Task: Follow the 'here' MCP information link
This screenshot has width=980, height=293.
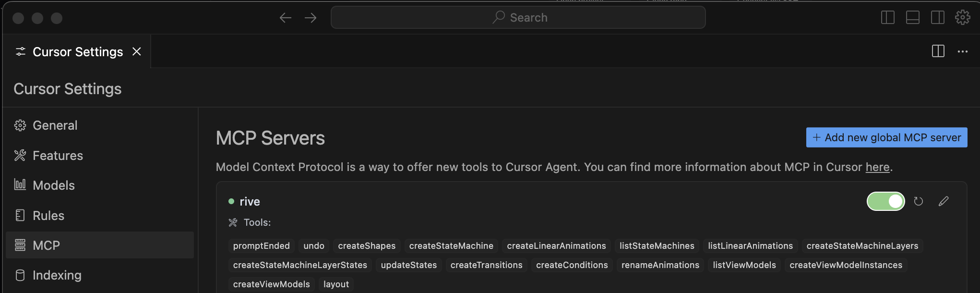Action: (877, 167)
